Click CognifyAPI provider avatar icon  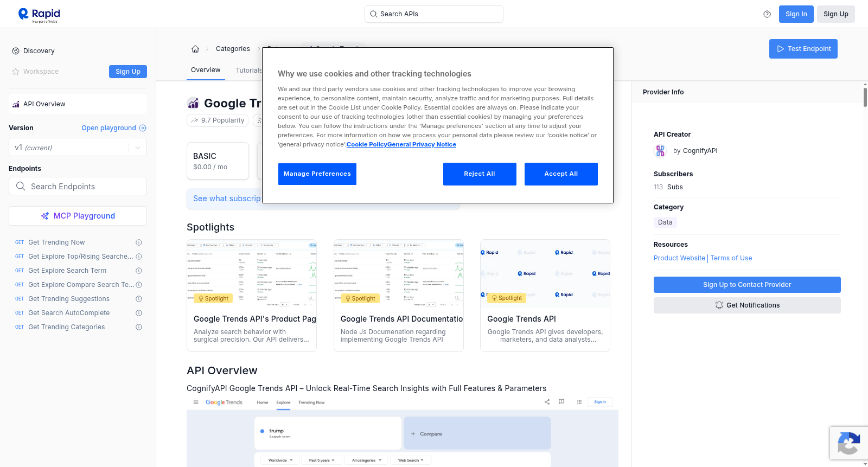pos(660,151)
